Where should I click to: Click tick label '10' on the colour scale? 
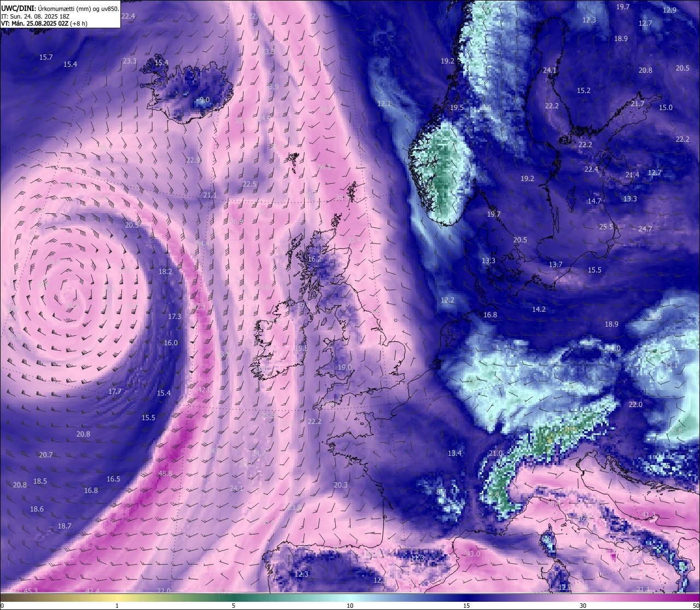click(350, 606)
